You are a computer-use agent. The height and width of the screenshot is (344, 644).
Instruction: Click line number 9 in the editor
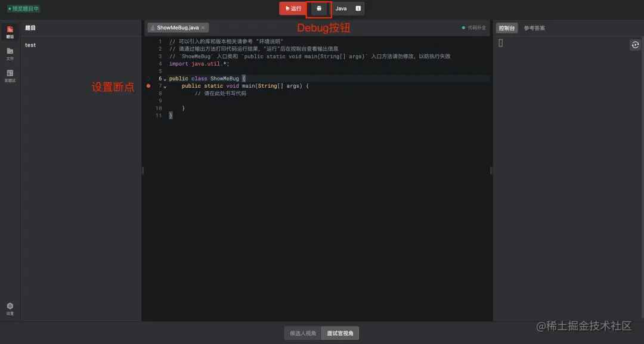[160, 101]
